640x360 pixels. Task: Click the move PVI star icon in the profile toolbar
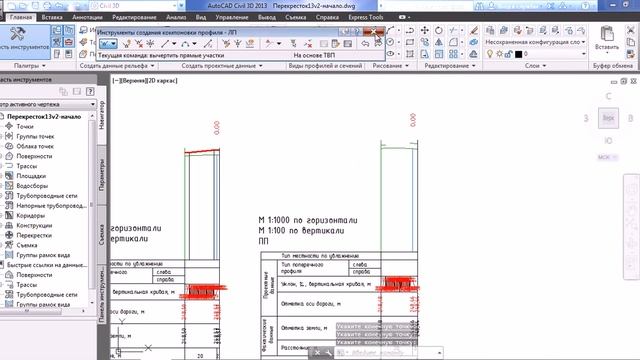point(150,43)
